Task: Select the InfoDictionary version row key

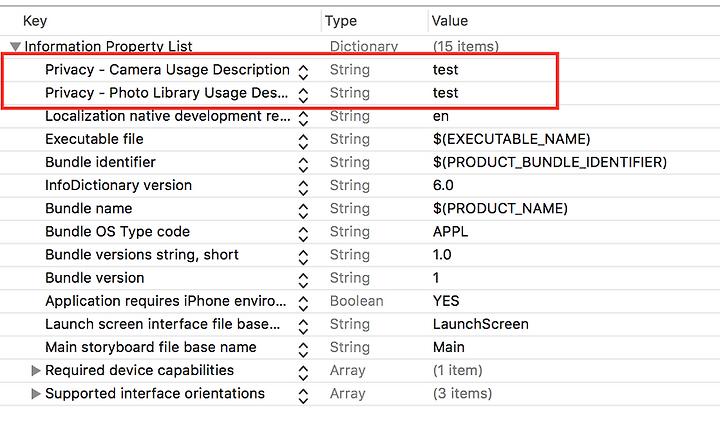Action: pos(118,185)
